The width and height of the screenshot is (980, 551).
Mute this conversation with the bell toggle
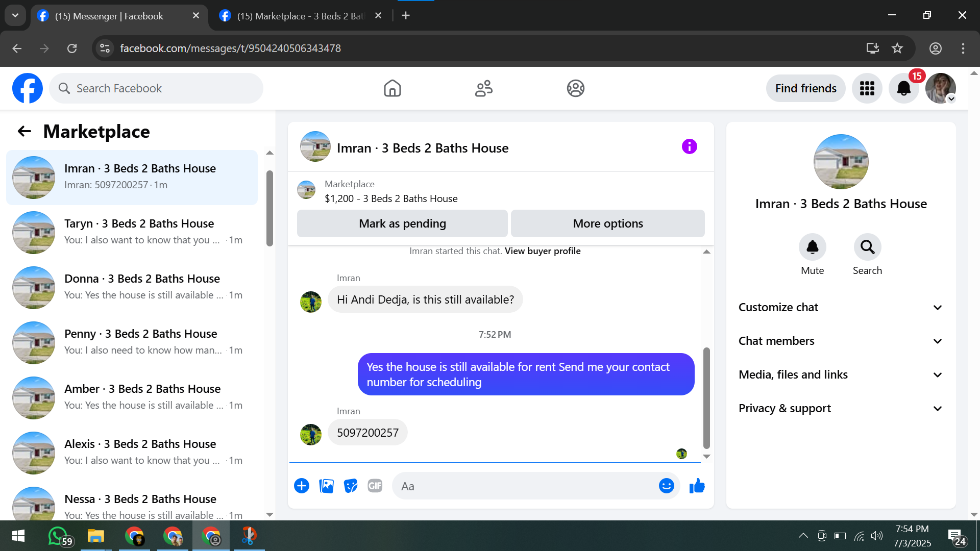click(812, 247)
